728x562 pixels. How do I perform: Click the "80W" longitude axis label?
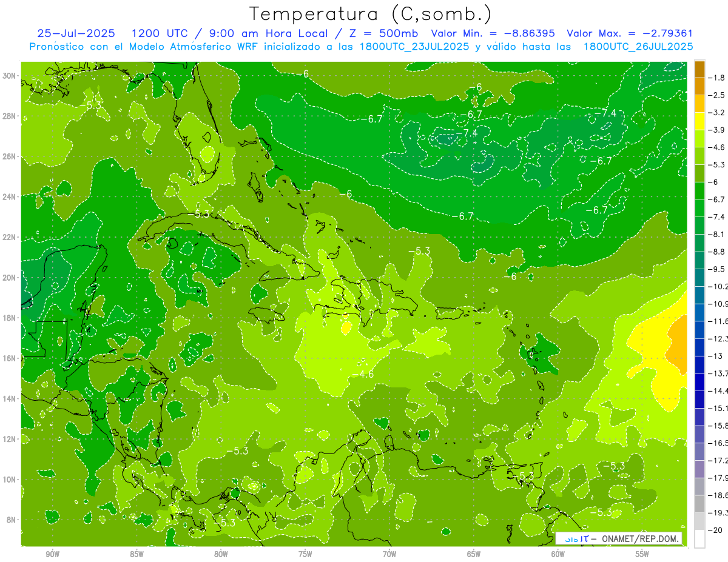[221, 554]
